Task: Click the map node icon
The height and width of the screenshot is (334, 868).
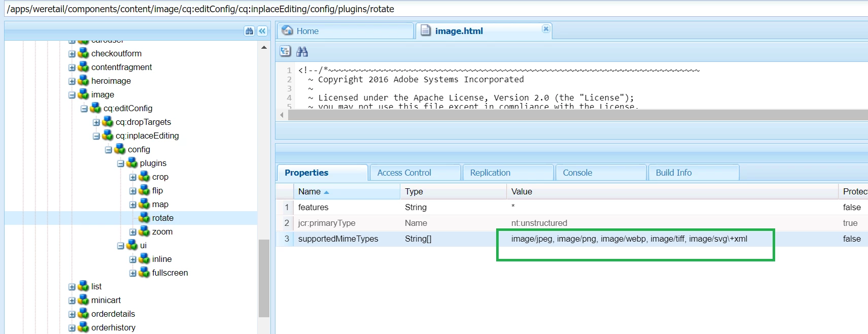Action: click(145, 204)
